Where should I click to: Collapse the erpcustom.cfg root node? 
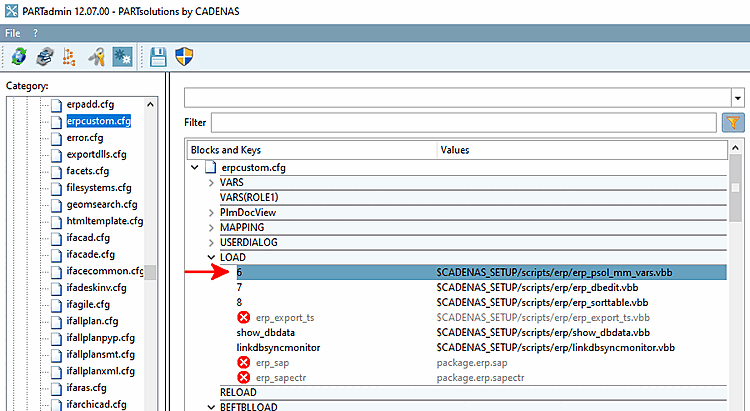[x=195, y=167]
